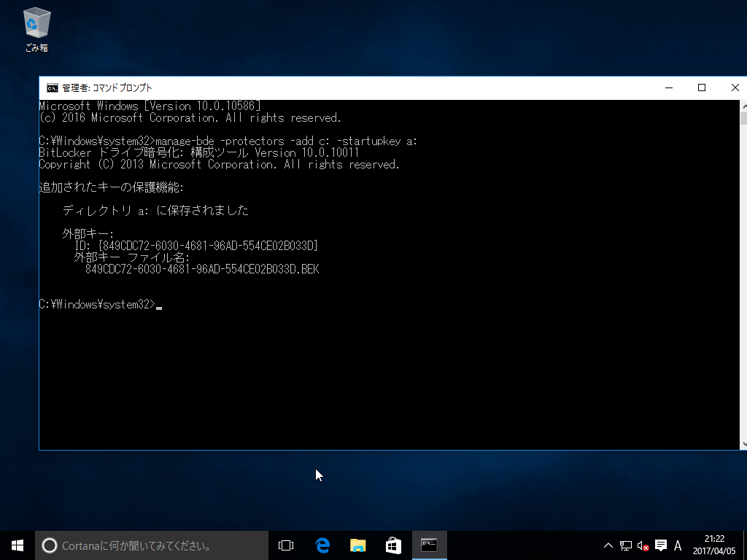Click the Copyright (C) 2013 Microsoft line
The width and height of the screenshot is (747, 560).
pos(219,164)
